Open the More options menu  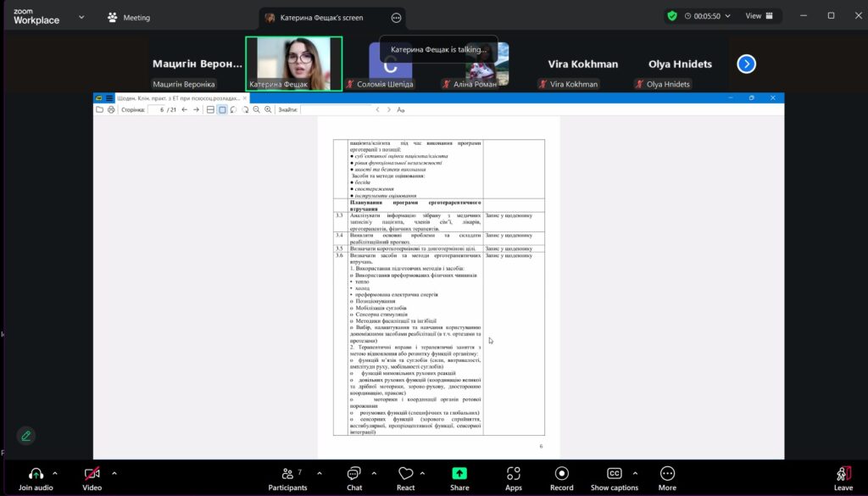(x=667, y=474)
